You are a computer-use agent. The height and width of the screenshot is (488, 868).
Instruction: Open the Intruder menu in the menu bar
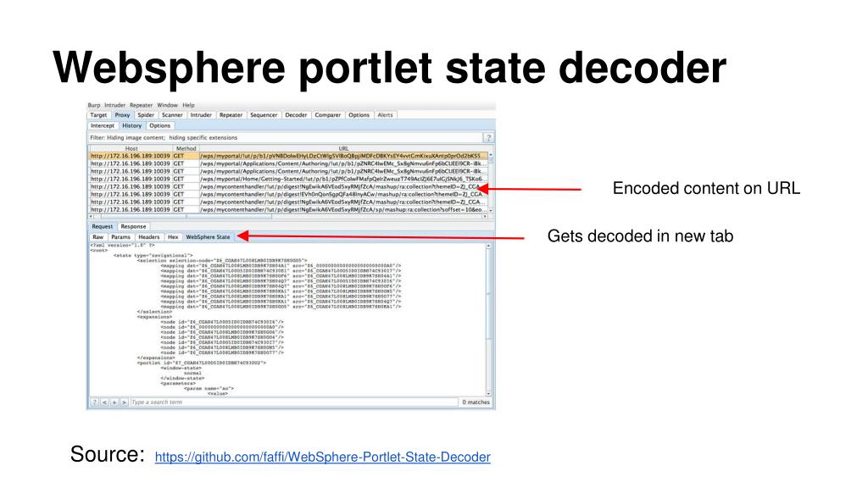coord(115,105)
